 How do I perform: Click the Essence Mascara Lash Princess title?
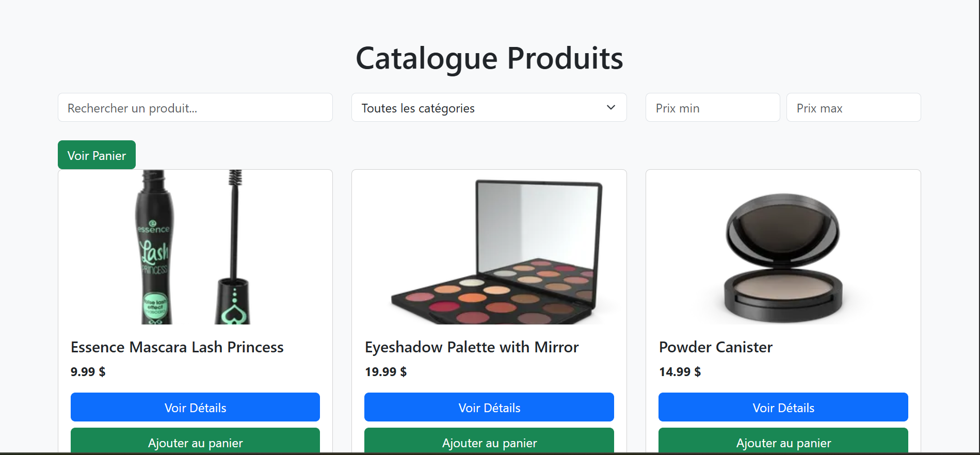[x=177, y=347]
